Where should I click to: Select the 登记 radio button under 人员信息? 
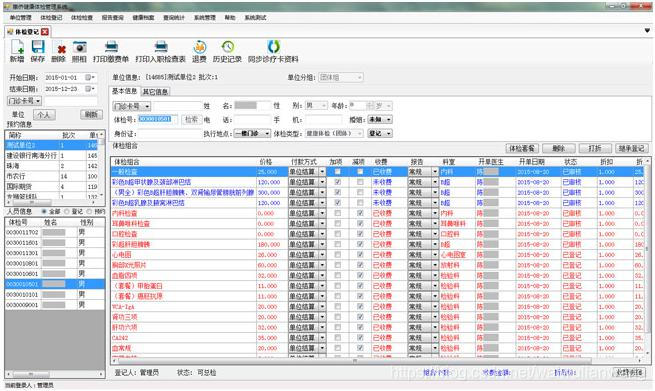coord(67,212)
